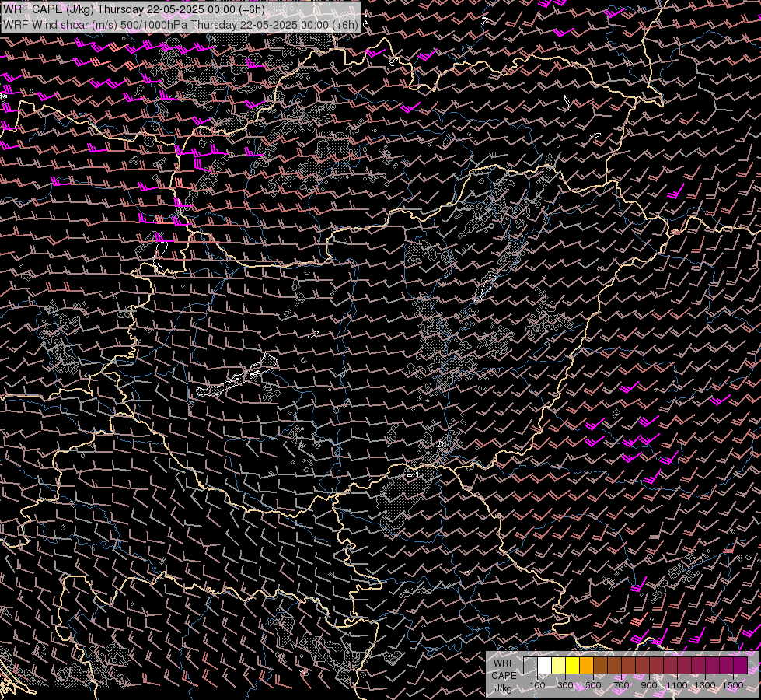Click the legend value 100
This screenshot has height=700, width=761.
pyautogui.click(x=537, y=685)
